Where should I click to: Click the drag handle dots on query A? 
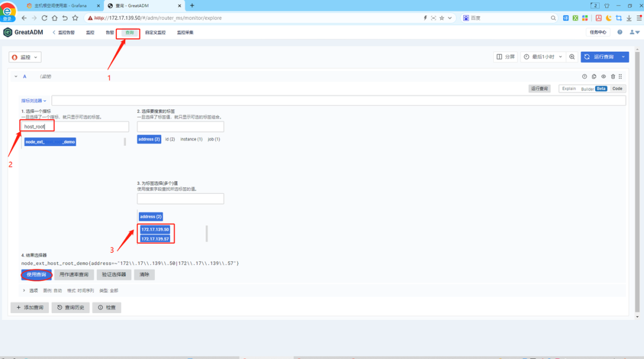(x=621, y=76)
